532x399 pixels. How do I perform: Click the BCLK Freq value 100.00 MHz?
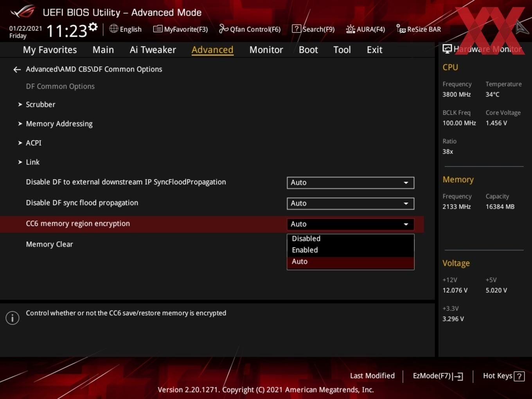459,123
